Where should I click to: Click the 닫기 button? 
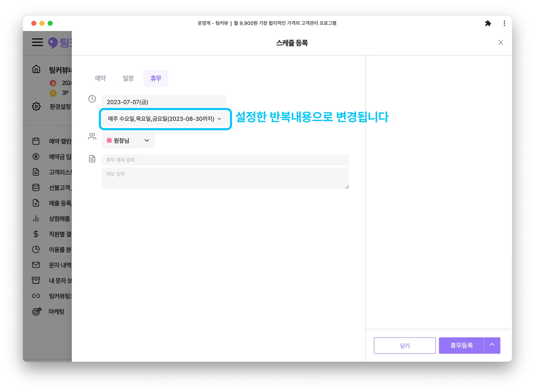coord(404,346)
